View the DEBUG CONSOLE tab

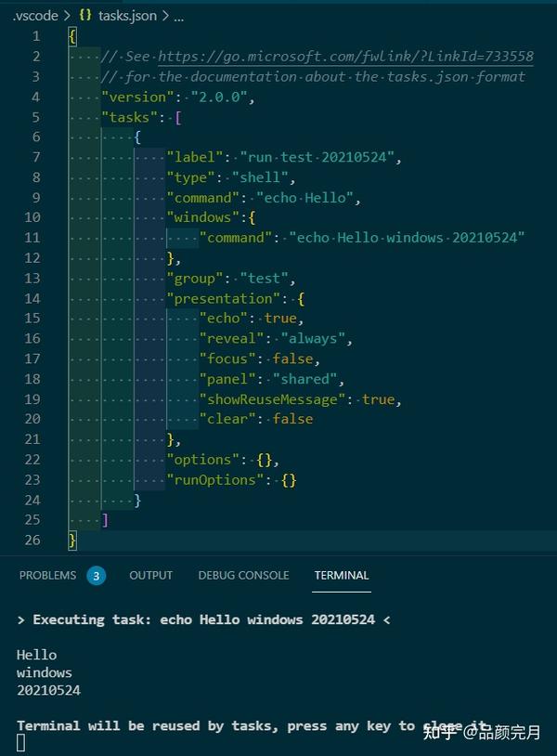tap(243, 576)
